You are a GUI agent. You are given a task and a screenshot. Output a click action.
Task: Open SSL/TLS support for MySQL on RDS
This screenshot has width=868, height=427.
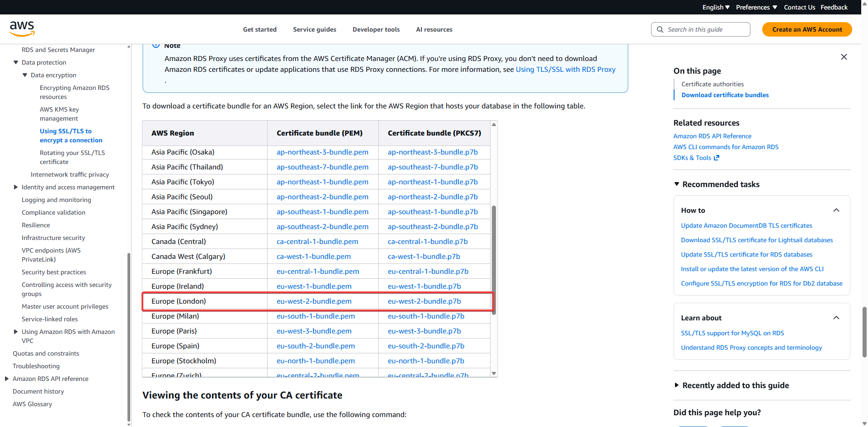pos(732,333)
